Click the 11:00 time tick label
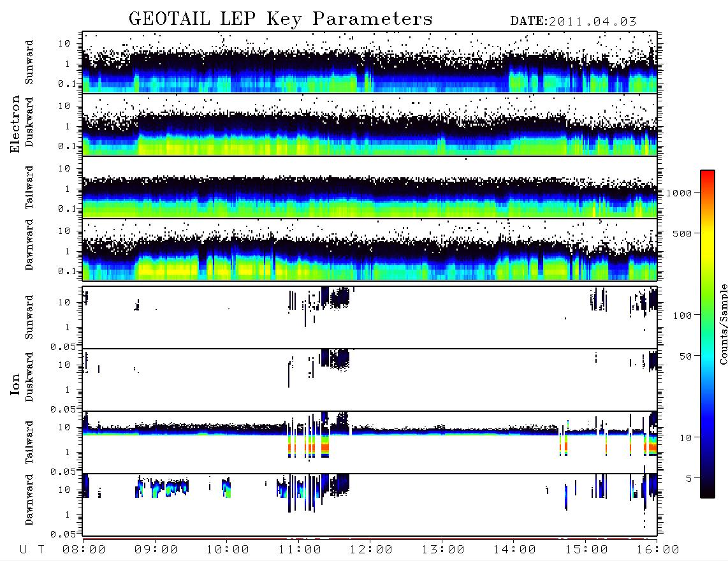Image resolution: width=728 pixels, height=561 pixels. click(x=300, y=550)
